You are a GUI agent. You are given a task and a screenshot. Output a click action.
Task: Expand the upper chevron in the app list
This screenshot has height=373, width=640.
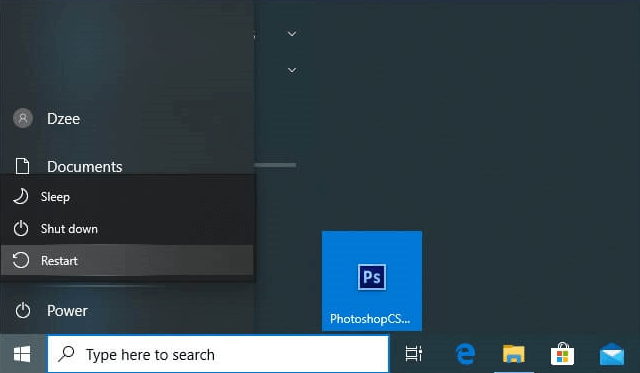coord(292,33)
